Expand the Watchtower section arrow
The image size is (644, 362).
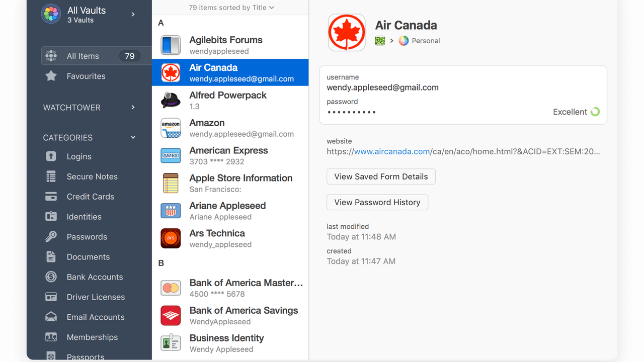click(133, 107)
